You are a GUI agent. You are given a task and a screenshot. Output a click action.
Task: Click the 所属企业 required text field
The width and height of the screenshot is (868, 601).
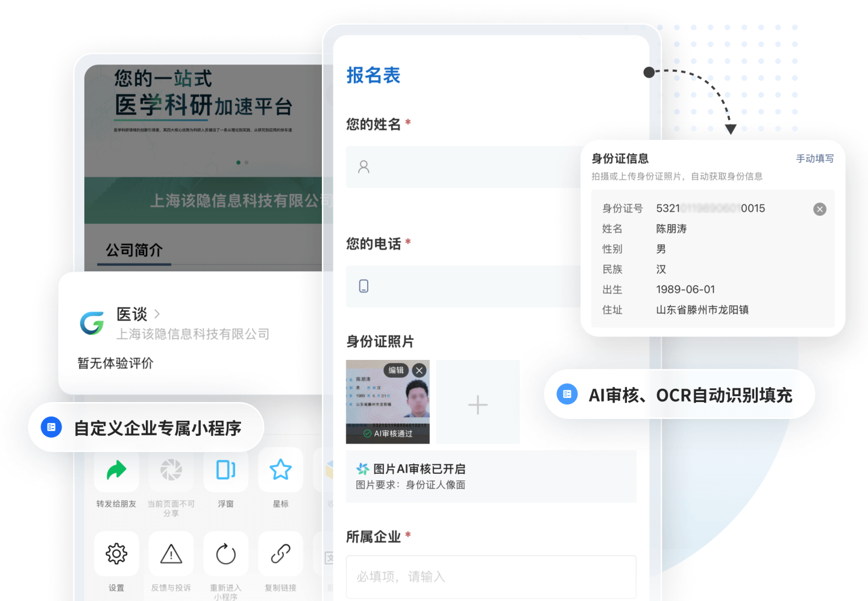tap(491, 577)
